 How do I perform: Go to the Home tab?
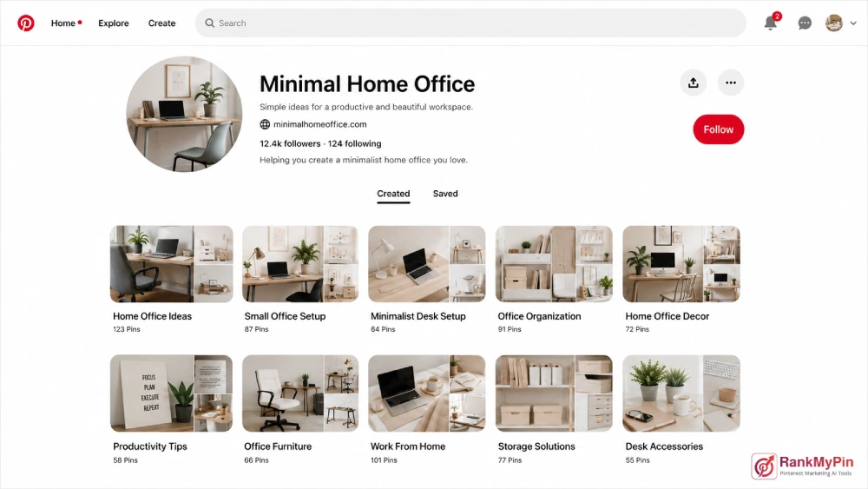click(63, 23)
